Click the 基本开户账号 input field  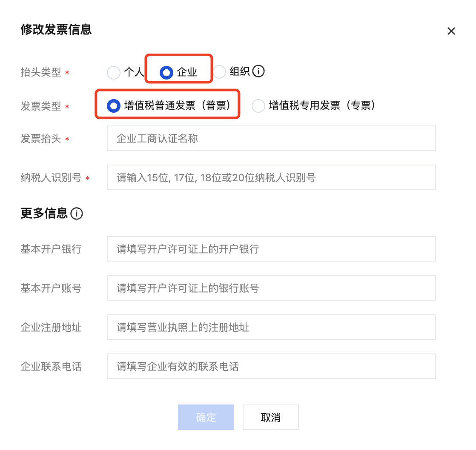[x=271, y=288]
